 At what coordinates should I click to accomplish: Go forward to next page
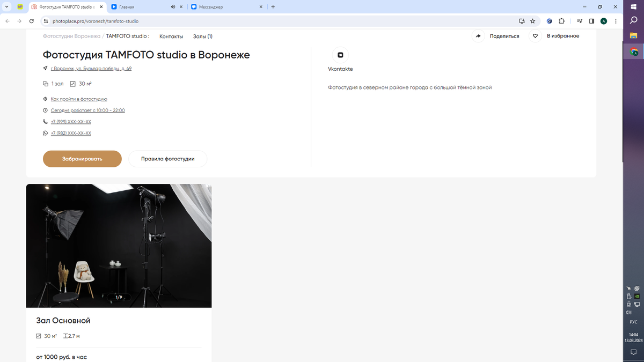tap(19, 21)
